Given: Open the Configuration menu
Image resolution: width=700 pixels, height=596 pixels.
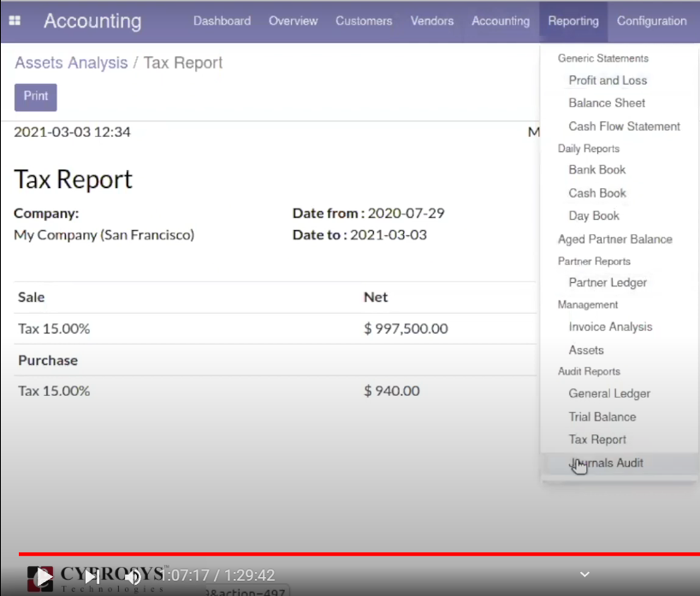Looking at the screenshot, I should tap(651, 21).
